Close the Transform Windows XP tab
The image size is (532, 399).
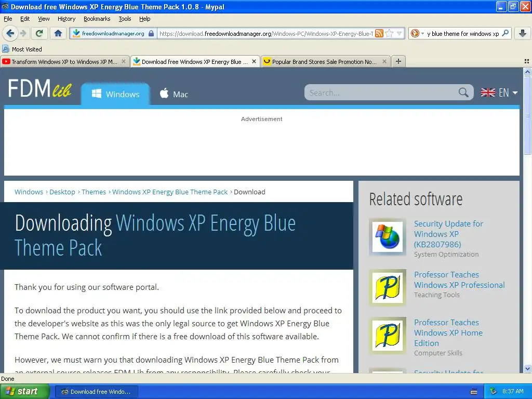[x=124, y=61]
